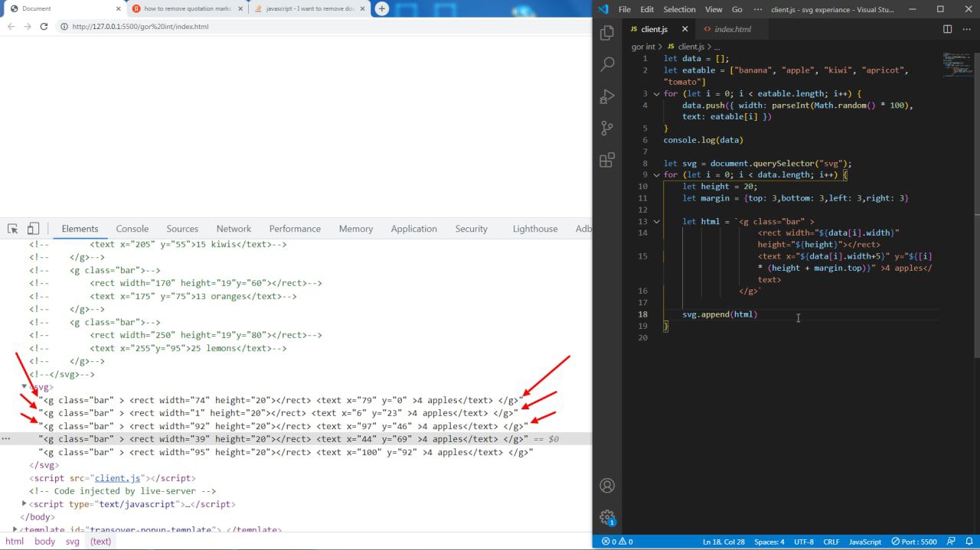
Task: Expand the template transover-popup-template node
Action: [15, 529]
